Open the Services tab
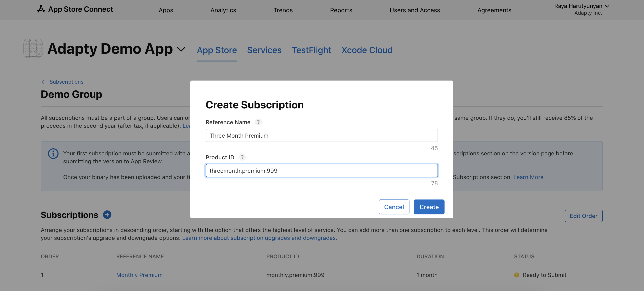This screenshot has width=644, height=291. pos(264,50)
